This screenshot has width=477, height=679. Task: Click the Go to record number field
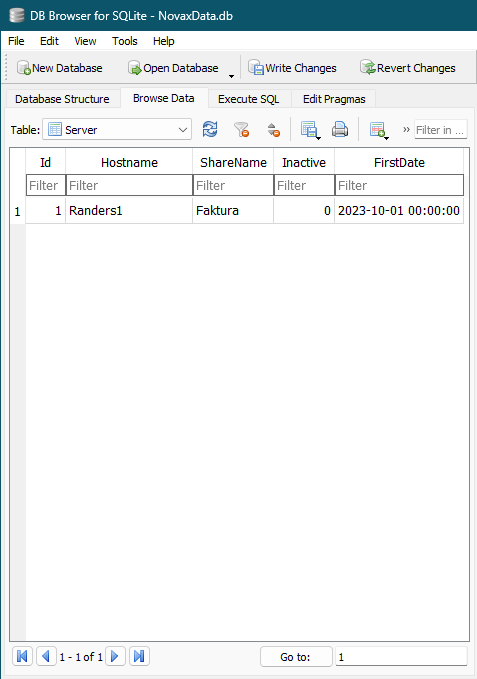[x=401, y=657]
